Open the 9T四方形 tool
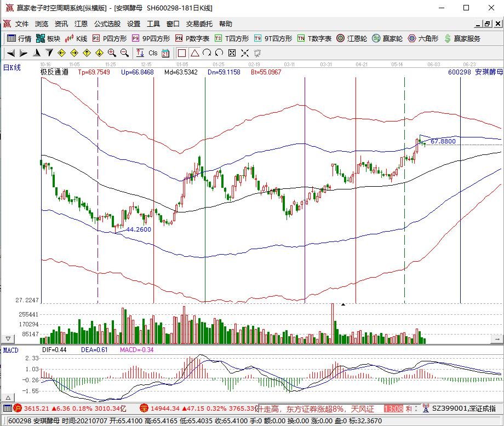Image resolution: width=504 pixels, height=426 pixels. (273, 38)
